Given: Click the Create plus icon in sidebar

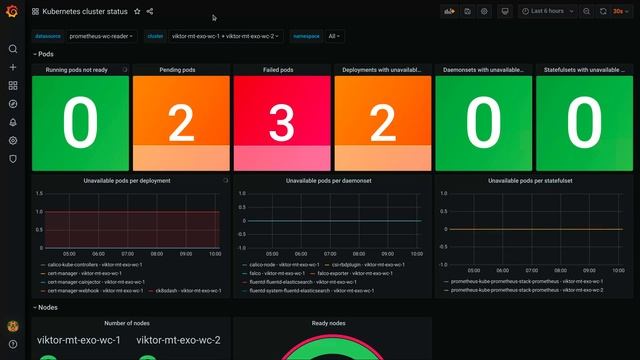Looking at the screenshot, I should pyautogui.click(x=13, y=67).
